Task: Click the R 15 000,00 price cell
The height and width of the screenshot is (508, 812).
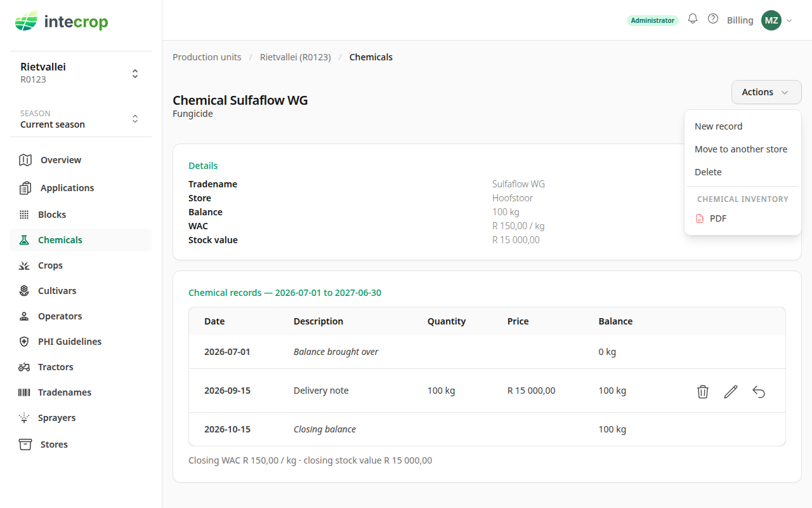Action: click(532, 391)
